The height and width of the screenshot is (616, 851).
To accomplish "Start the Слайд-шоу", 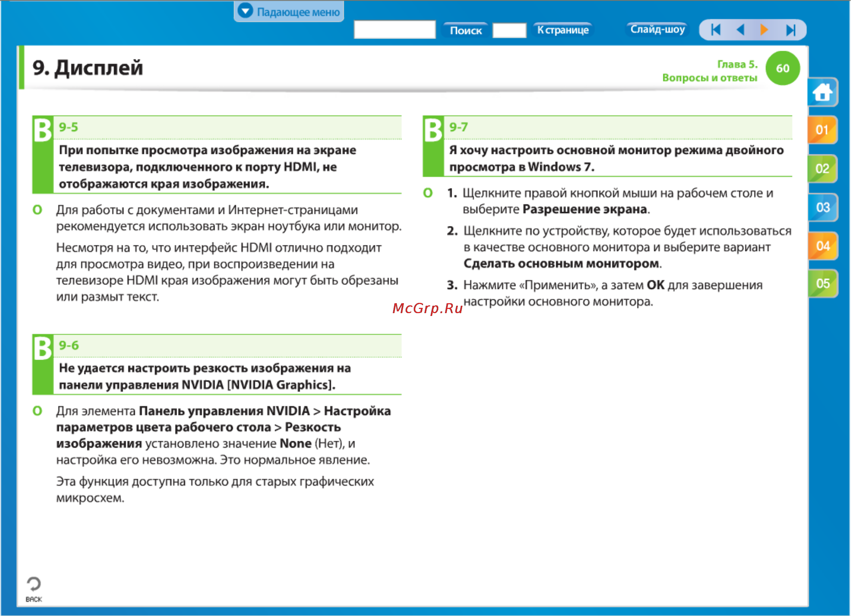I will tap(657, 29).
